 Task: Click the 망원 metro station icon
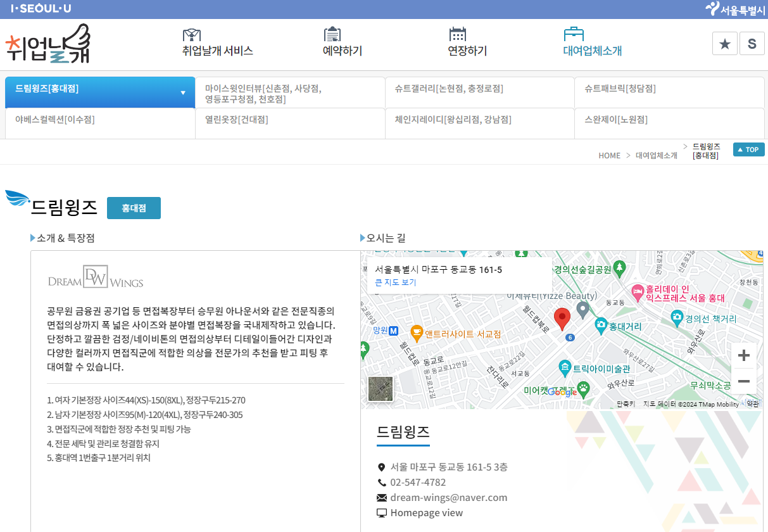[x=393, y=330]
